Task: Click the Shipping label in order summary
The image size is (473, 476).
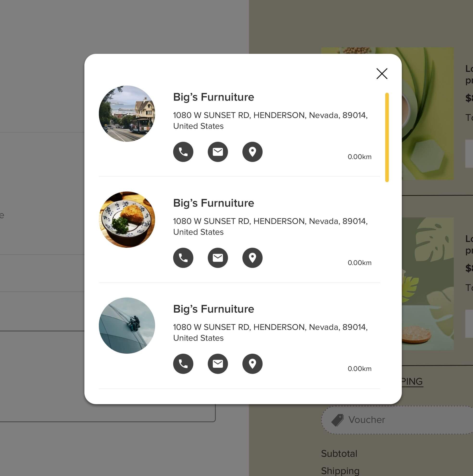Action: pyautogui.click(x=341, y=470)
